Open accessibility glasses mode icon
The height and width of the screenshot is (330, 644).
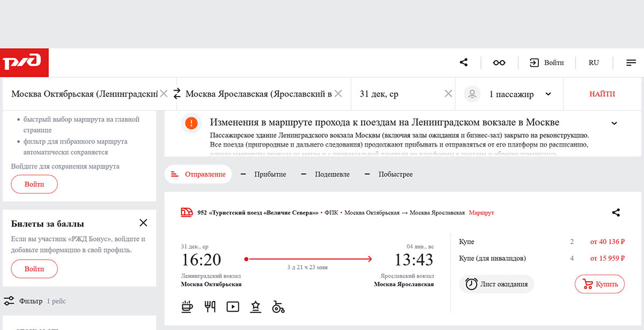point(499,63)
